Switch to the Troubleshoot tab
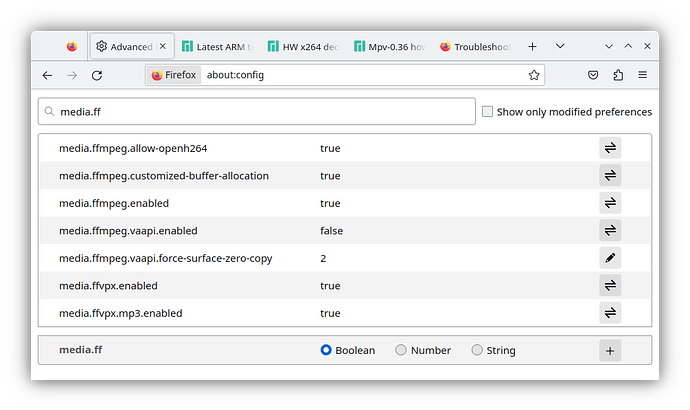This screenshot has width=690, height=410. click(475, 46)
